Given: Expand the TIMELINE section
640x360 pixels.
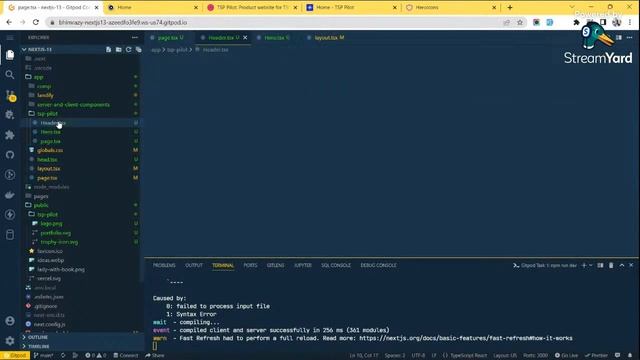Looking at the screenshot, I should point(39,346).
